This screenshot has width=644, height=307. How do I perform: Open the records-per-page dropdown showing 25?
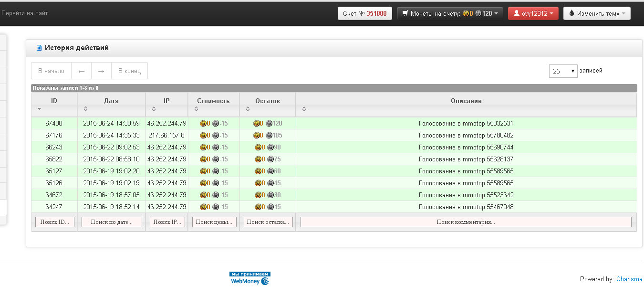coord(563,71)
